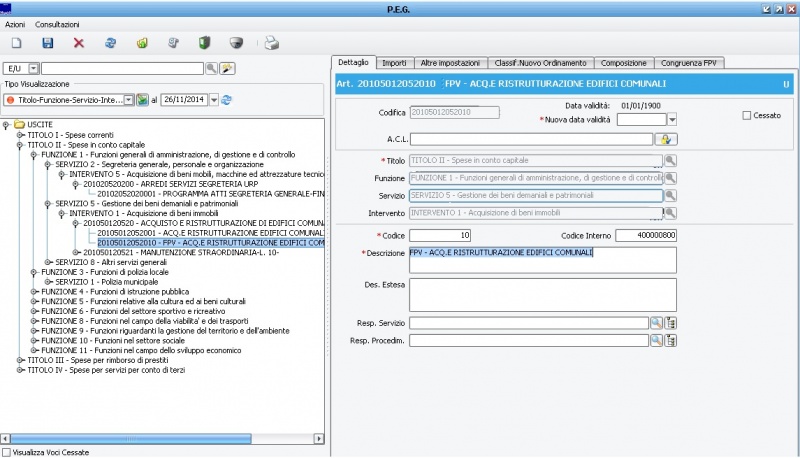Click the red X delete icon
The width and height of the screenshot is (800, 458).
coord(79,43)
